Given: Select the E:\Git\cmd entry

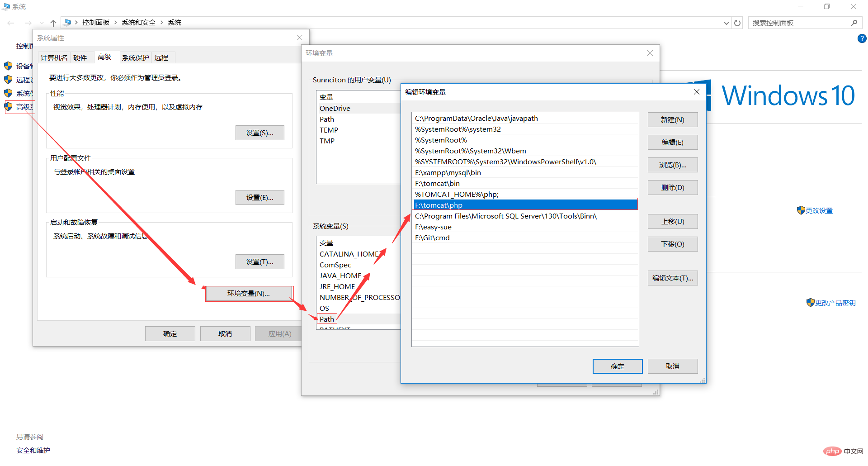Looking at the screenshot, I should [x=525, y=238].
